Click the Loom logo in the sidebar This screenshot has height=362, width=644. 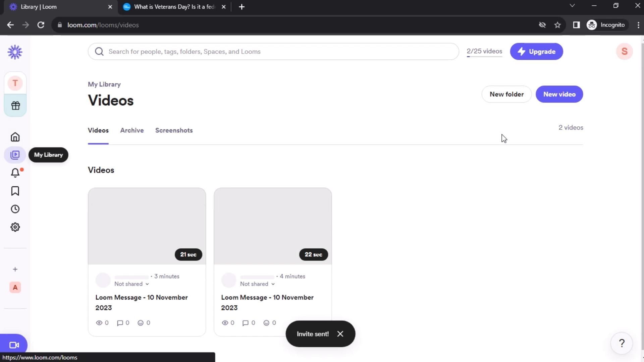point(15,52)
